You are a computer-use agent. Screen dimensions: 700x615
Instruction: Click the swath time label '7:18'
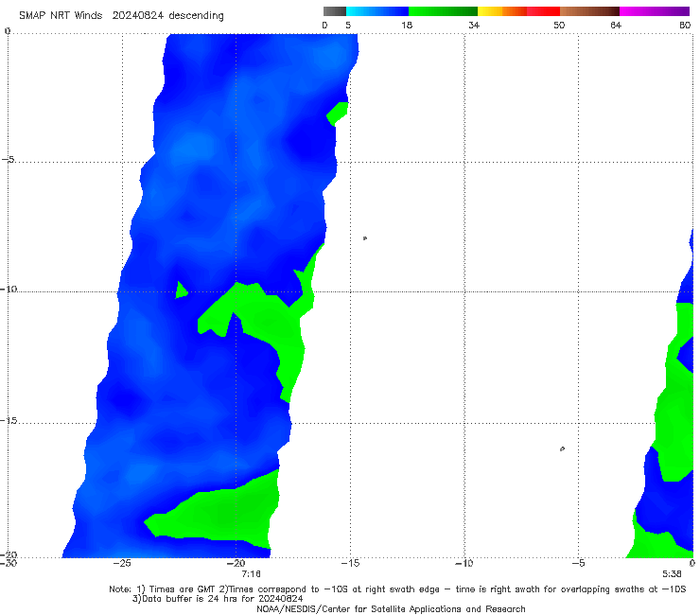click(x=251, y=574)
